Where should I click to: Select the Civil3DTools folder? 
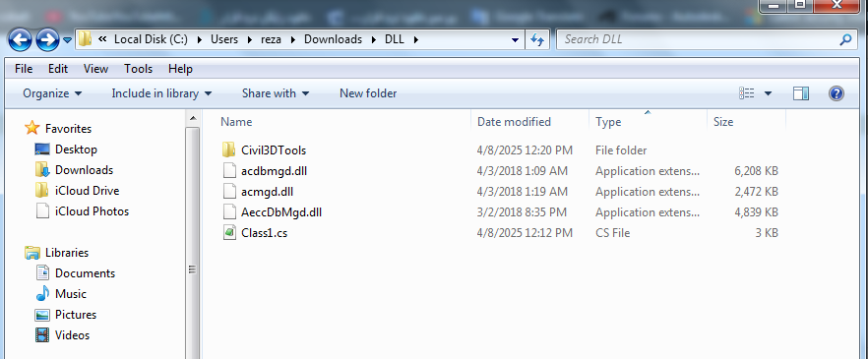tap(274, 150)
